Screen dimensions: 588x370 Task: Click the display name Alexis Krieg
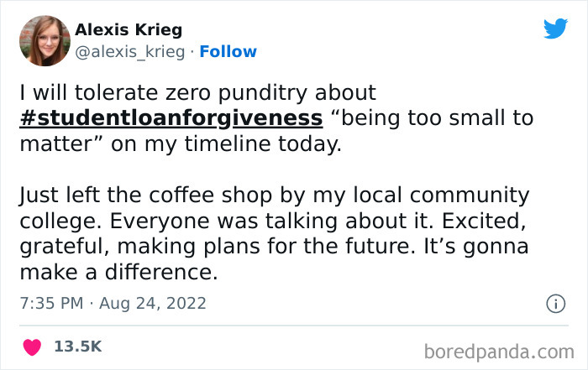(128, 30)
